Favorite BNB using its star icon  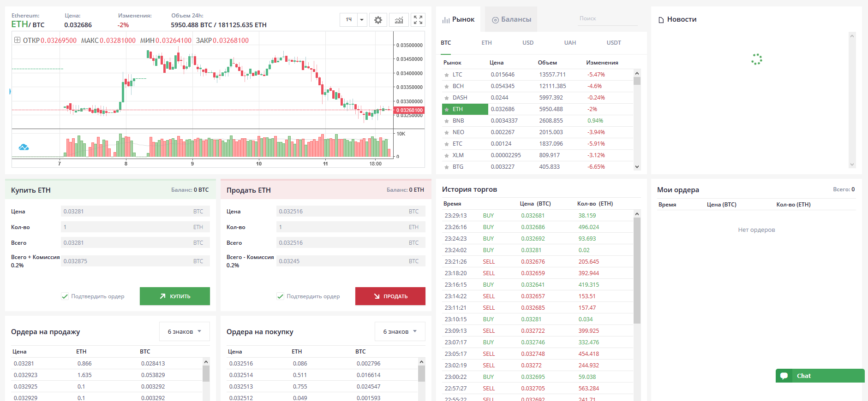(x=446, y=121)
